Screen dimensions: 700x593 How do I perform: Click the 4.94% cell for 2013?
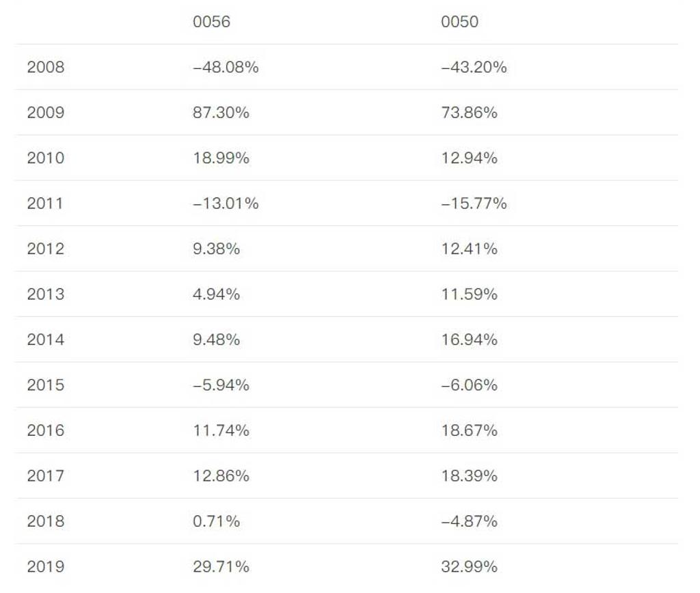click(x=216, y=294)
